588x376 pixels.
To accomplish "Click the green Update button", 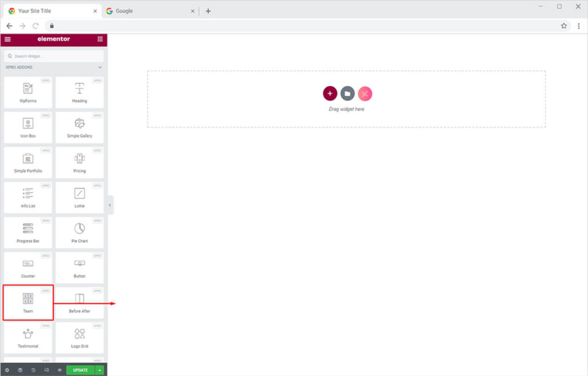I will [x=80, y=370].
